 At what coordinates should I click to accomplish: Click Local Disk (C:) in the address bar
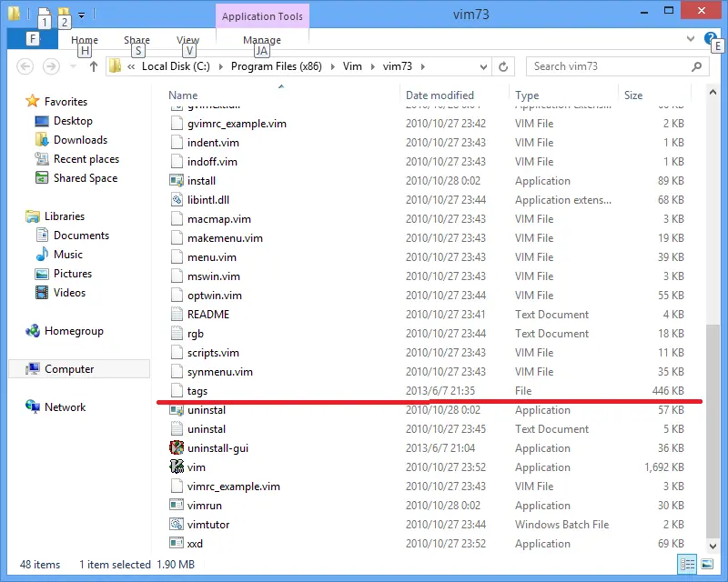click(176, 66)
